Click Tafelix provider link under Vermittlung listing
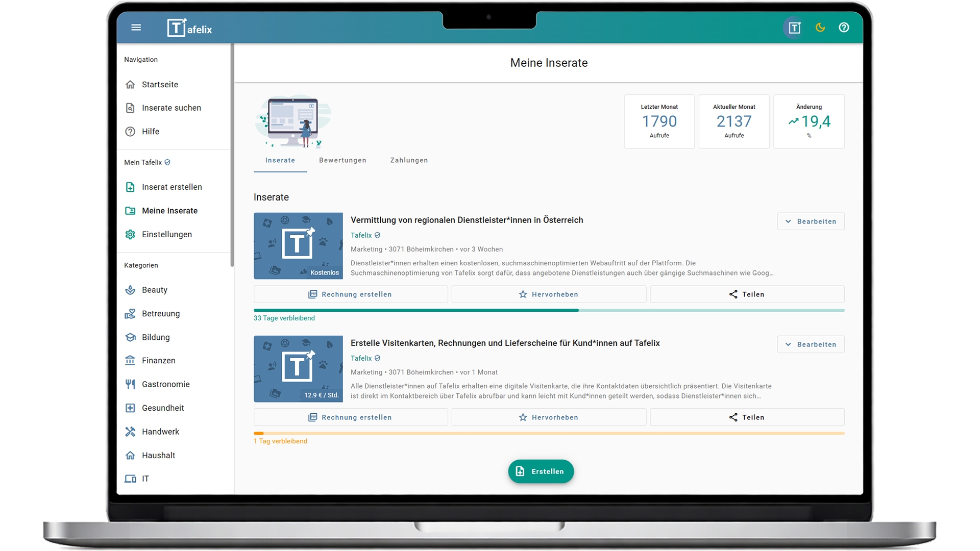The width and height of the screenshot is (980, 551). click(361, 235)
